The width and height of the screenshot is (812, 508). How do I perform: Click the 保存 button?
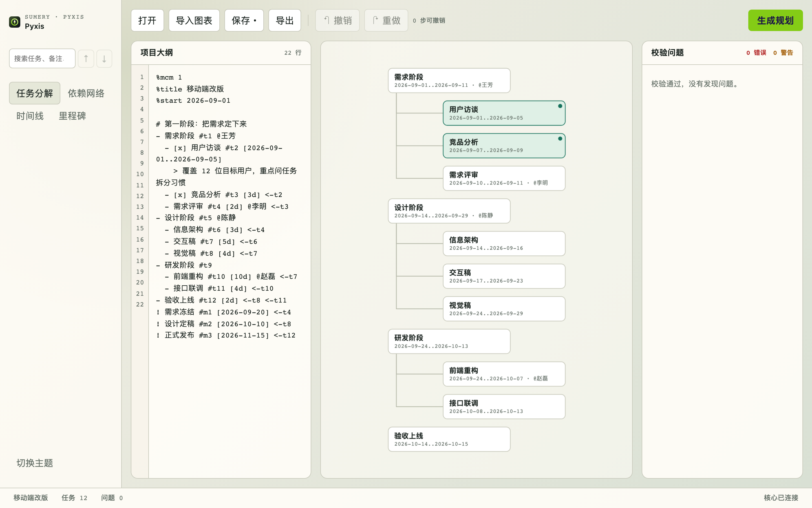pyautogui.click(x=244, y=21)
